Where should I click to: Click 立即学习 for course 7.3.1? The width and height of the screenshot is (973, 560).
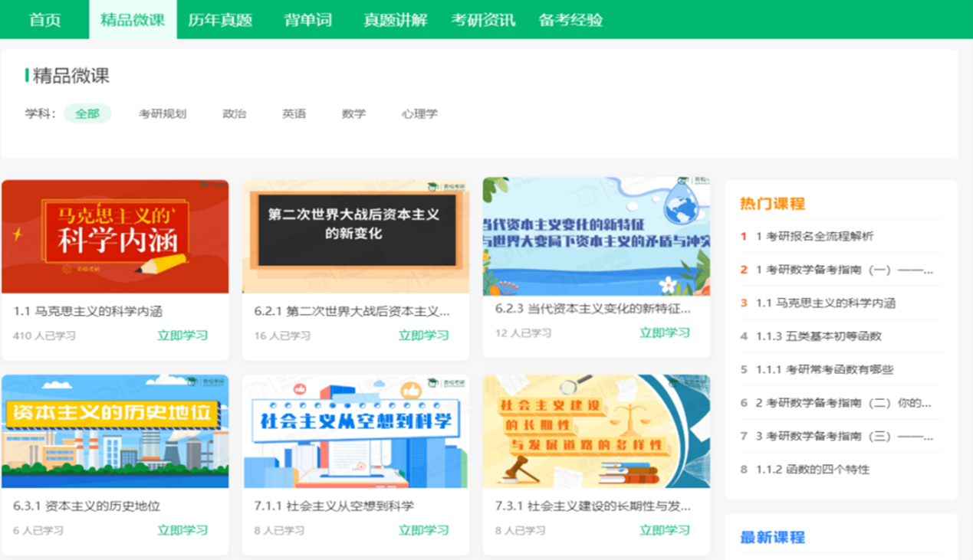(665, 530)
